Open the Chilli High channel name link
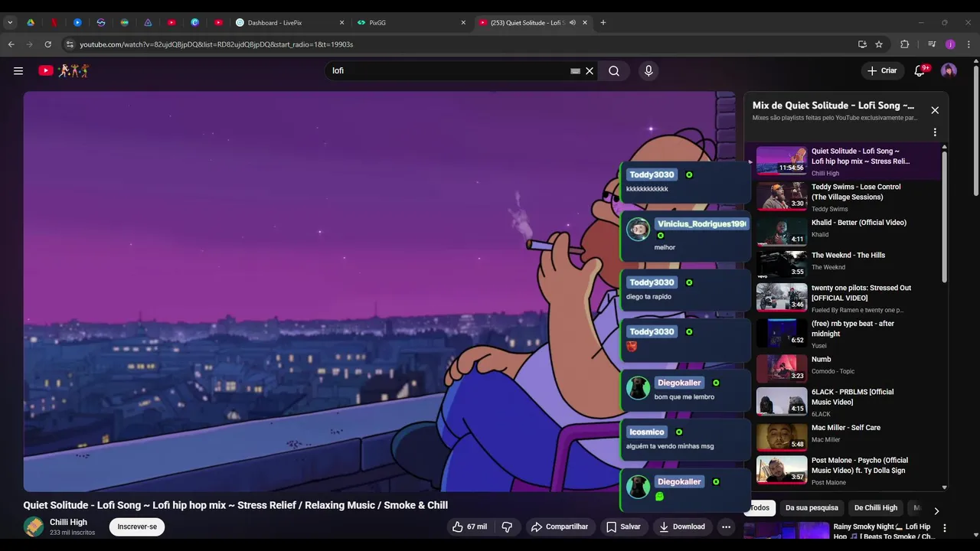The image size is (980, 551). point(68,522)
